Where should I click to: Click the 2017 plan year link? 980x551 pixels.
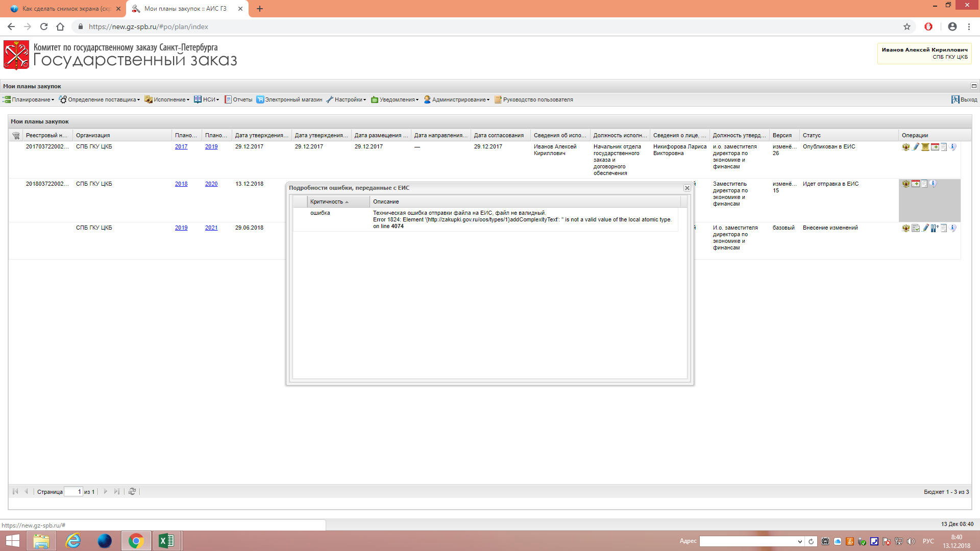(x=181, y=146)
